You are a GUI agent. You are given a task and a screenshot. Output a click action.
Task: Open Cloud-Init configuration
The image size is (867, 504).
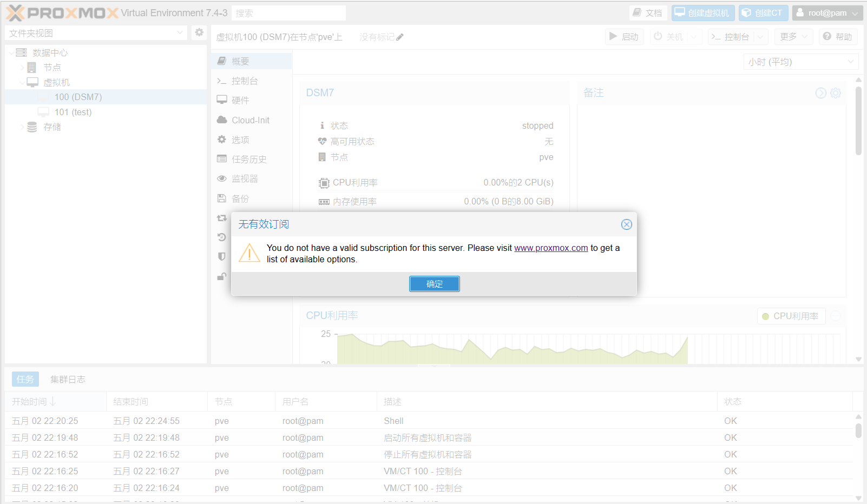coord(250,120)
